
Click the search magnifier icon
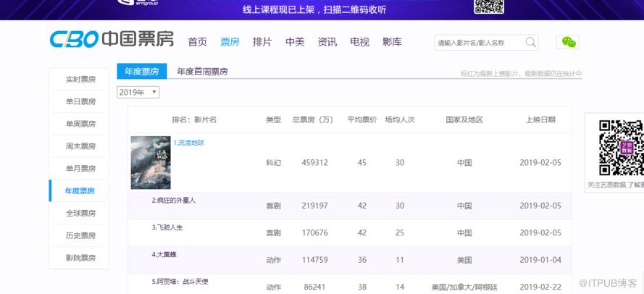pyautogui.click(x=531, y=42)
